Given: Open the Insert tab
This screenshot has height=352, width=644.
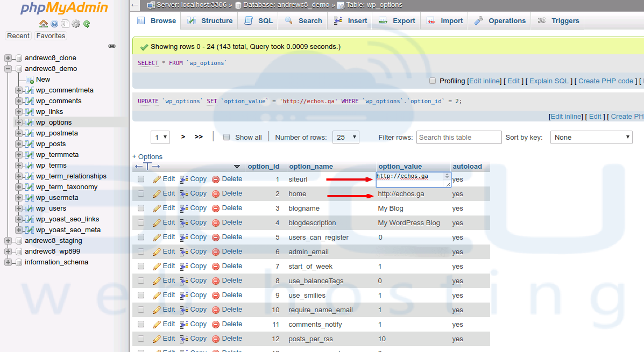Looking at the screenshot, I should [x=350, y=20].
